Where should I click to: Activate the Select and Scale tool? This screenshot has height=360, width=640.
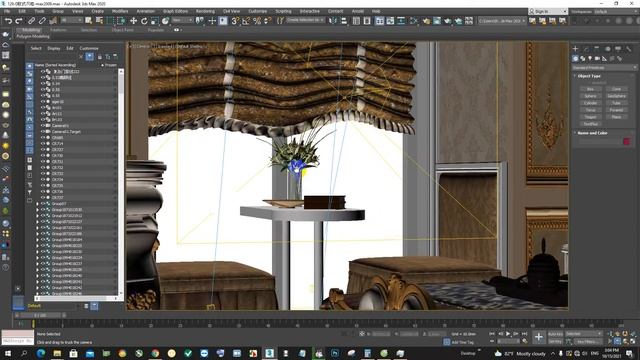coord(154,21)
